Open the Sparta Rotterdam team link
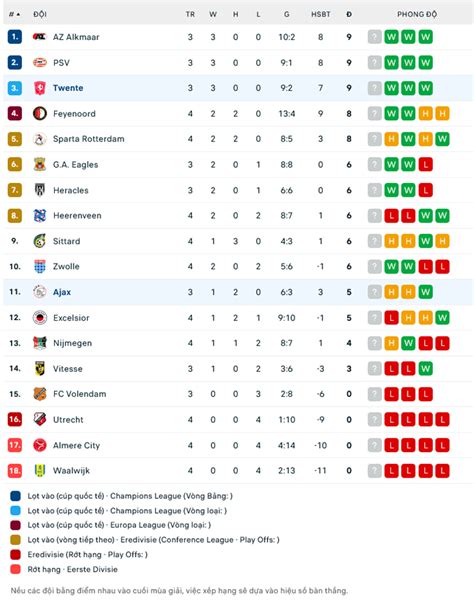This screenshot has width=474, height=601. (x=89, y=139)
